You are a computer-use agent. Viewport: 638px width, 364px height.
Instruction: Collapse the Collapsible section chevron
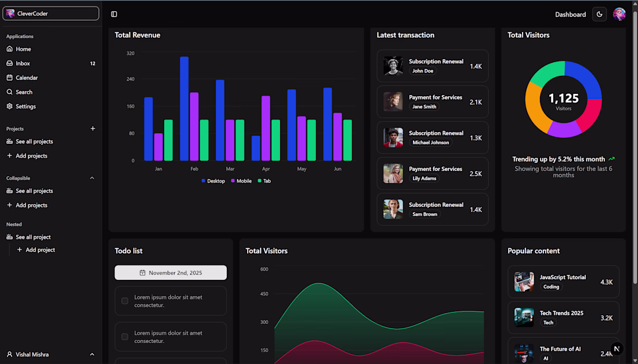pos(92,178)
